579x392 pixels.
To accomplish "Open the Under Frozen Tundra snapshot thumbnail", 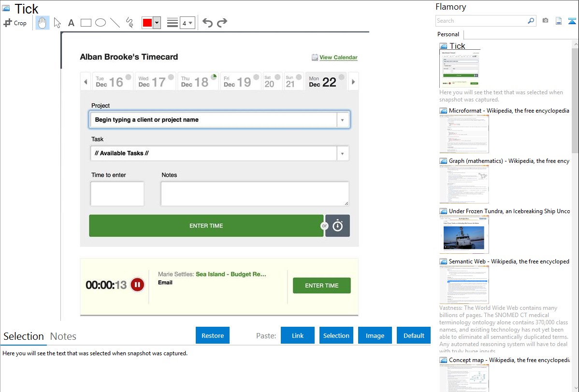I will [464, 234].
